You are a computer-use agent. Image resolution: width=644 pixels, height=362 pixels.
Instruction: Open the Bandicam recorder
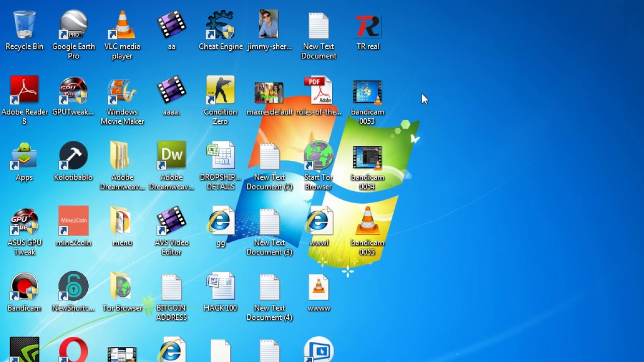point(24,287)
